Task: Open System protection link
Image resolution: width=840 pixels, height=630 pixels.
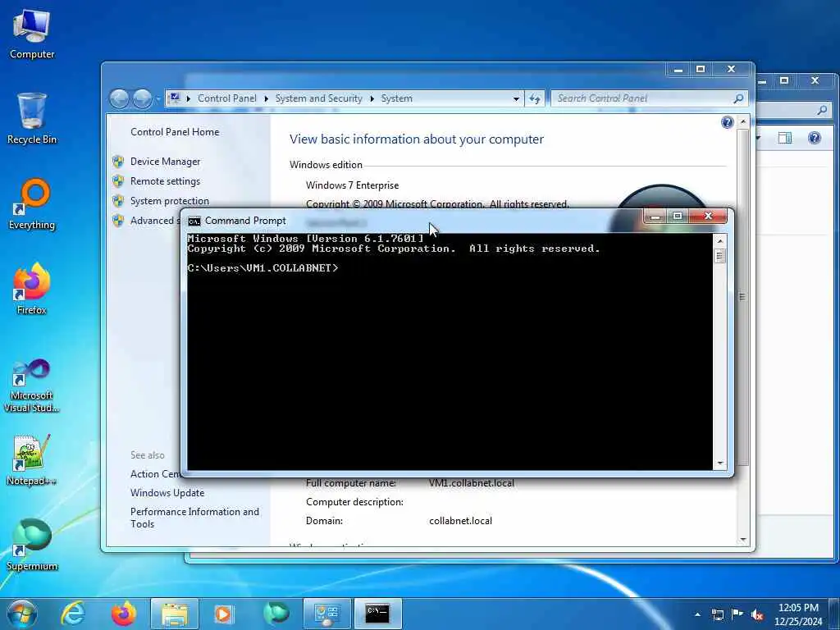Action: click(170, 201)
